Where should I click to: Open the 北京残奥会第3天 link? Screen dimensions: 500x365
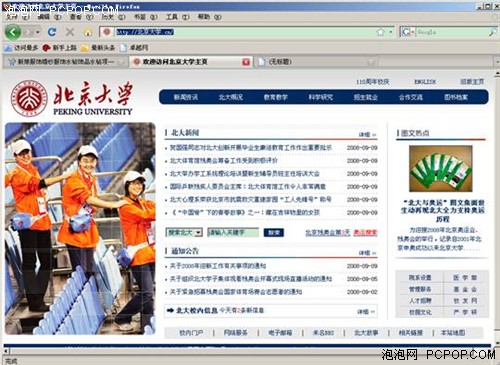coord(328,233)
